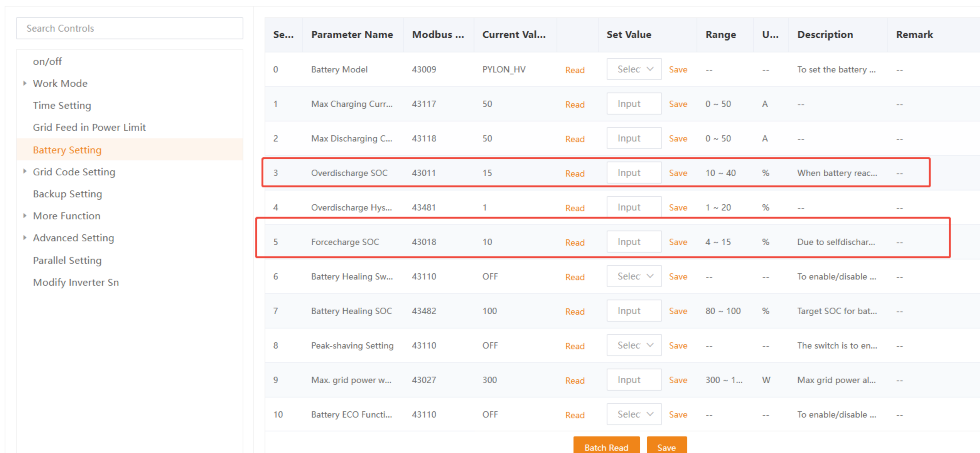Open the Peak-shaving Setting select dropdown

click(634, 345)
